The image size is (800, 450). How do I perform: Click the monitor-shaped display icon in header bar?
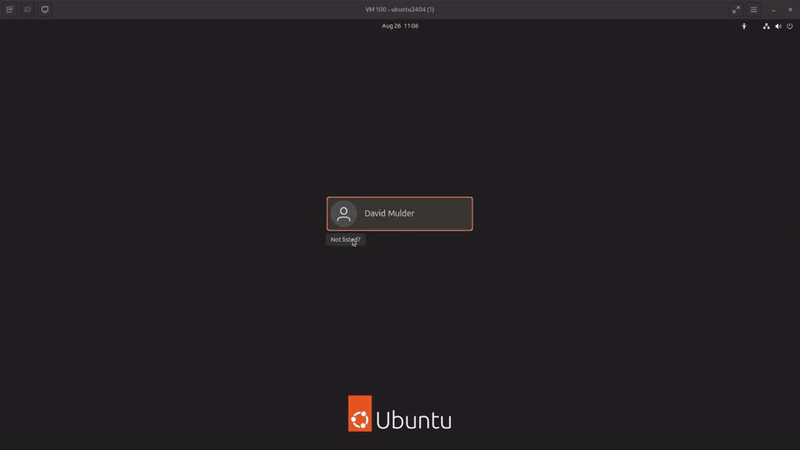45,9
